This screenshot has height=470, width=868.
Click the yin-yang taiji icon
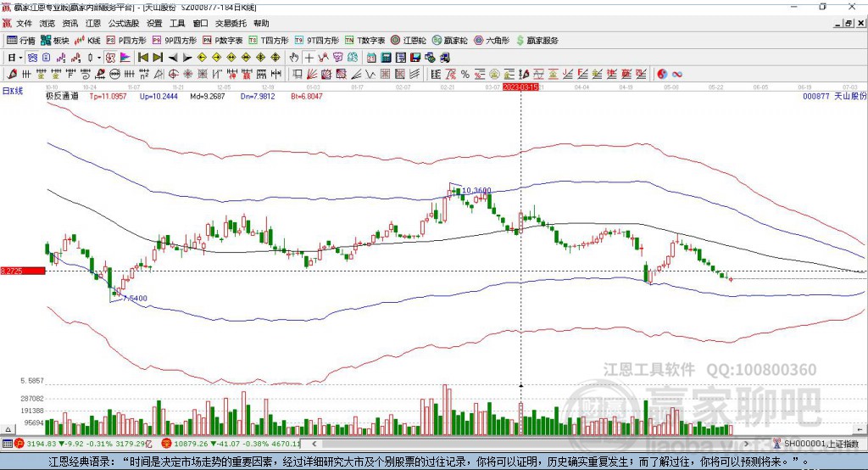(661, 74)
